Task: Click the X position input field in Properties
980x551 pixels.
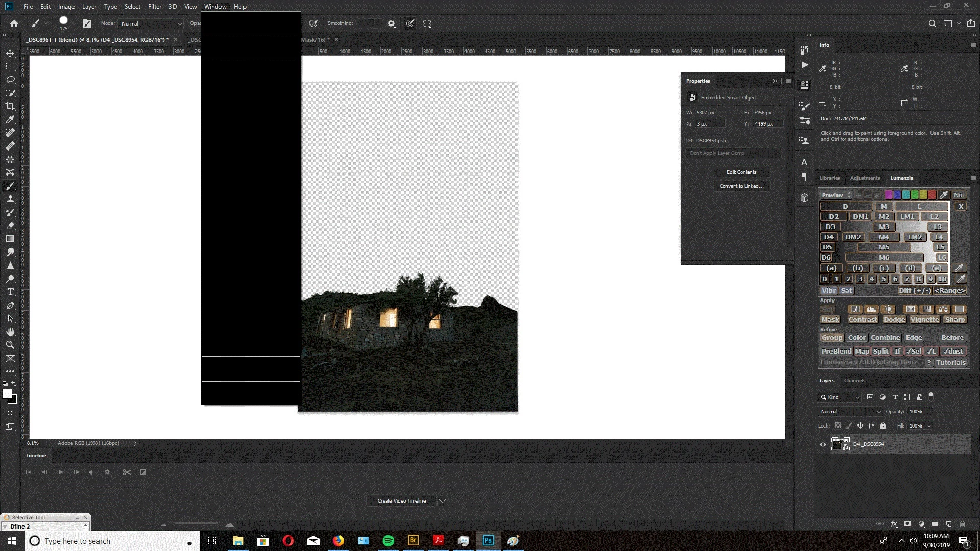Action: tap(709, 124)
